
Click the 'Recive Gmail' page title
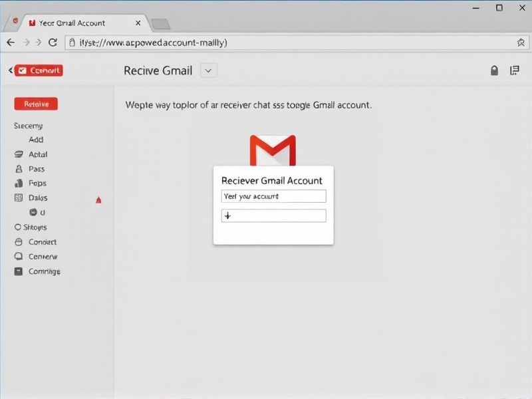(x=158, y=70)
